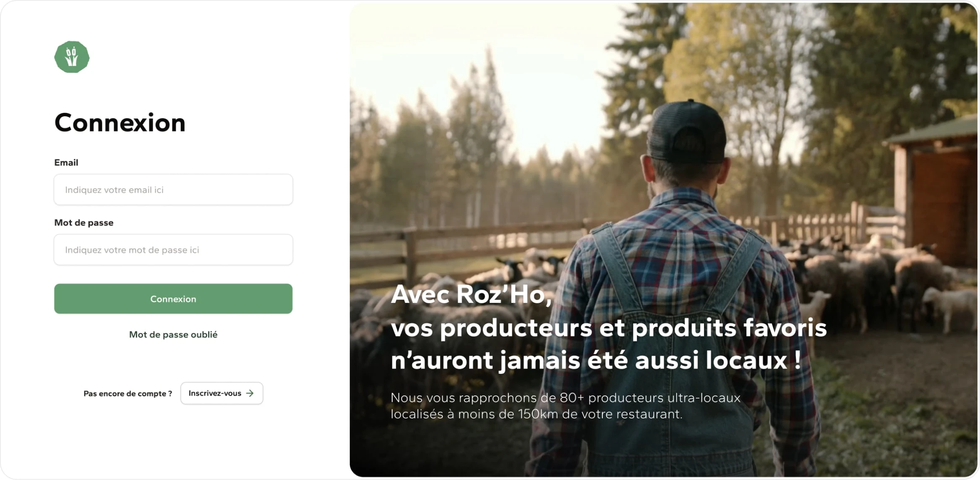The width and height of the screenshot is (980, 480).
Task: Click the Mot de passe field label
Action: pyautogui.click(x=84, y=223)
